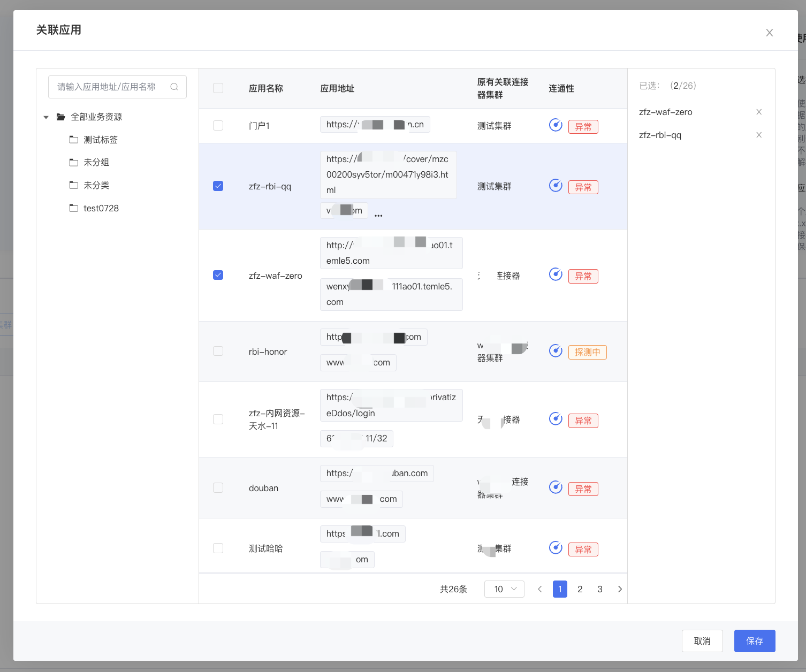Screen dimensions: 806x672
Task: Click the 取消 button
Action: point(702,641)
